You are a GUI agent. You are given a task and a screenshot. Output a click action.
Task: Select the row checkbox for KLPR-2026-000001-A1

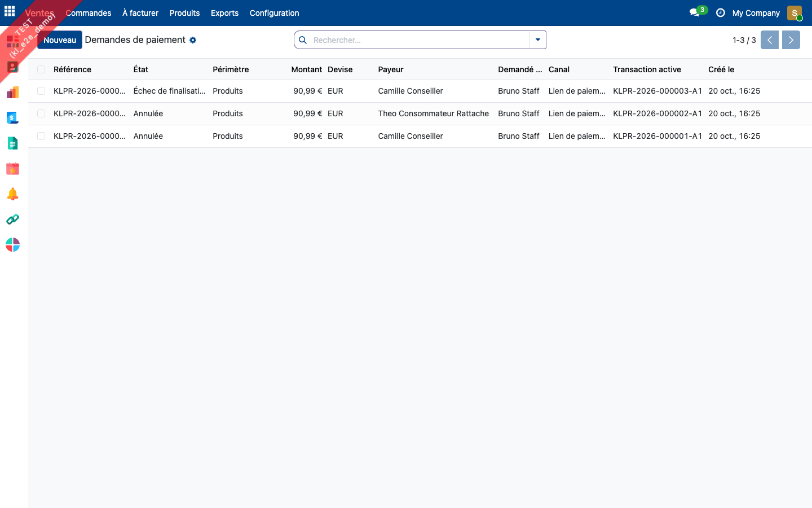tap(41, 136)
